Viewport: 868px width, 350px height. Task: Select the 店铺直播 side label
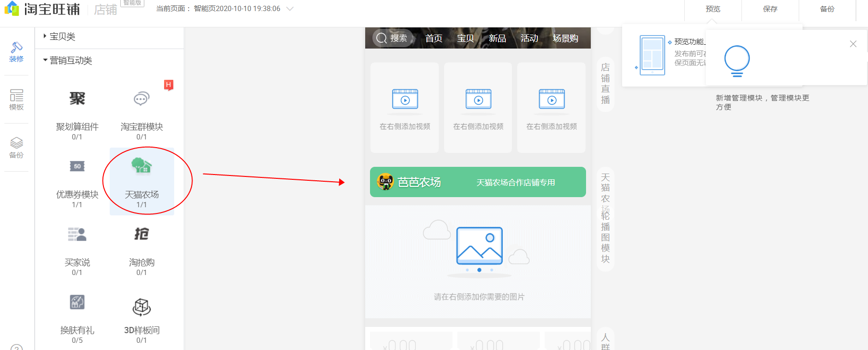(605, 84)
